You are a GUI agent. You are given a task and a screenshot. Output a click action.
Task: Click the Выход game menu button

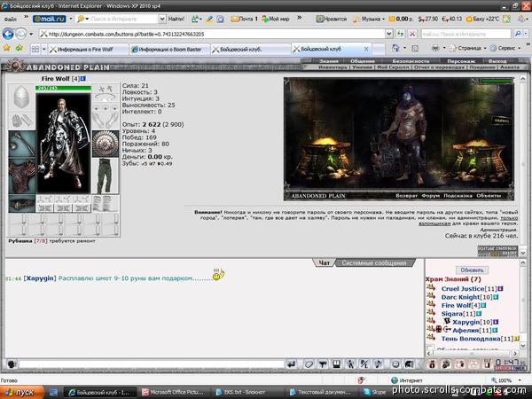[x=497, y=61]
